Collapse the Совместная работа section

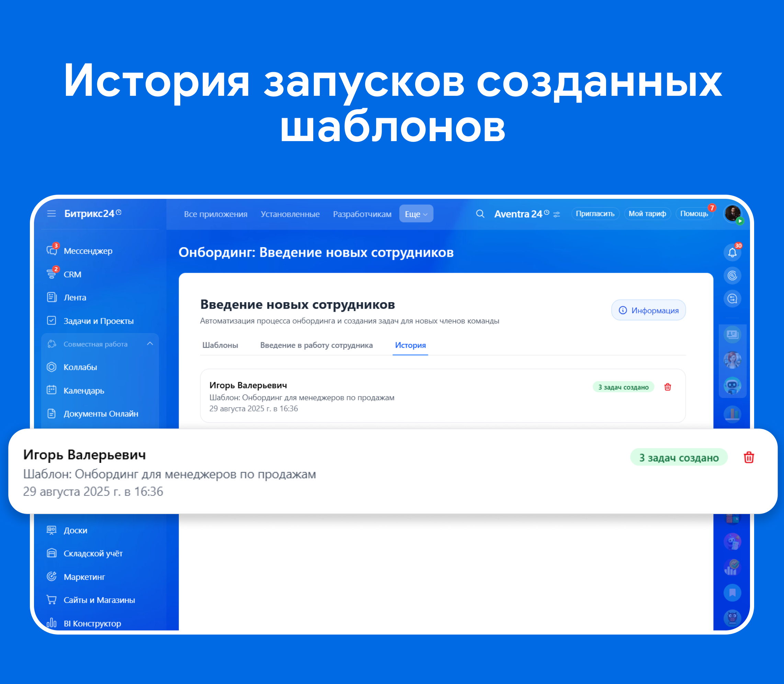(x=150, y=344)
